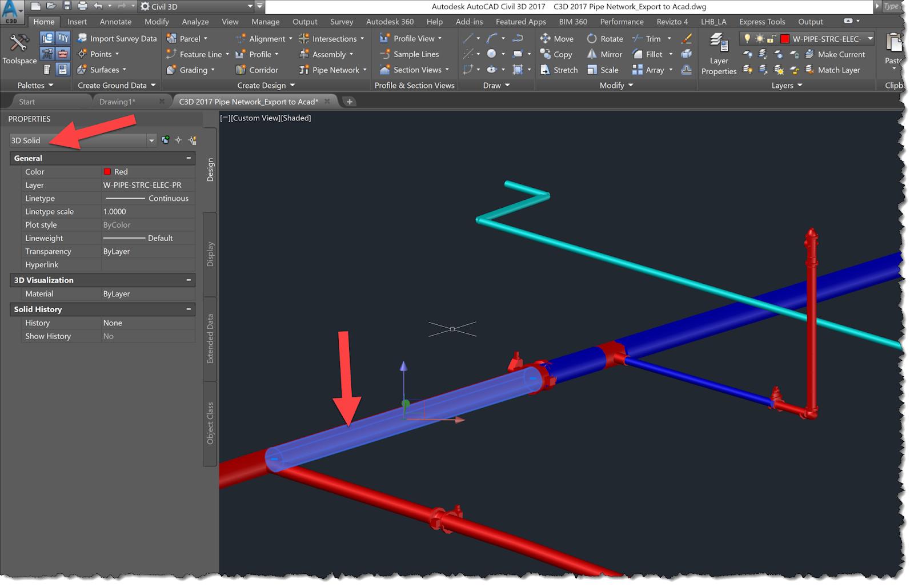
Task: Select the Array tool
Action: 648,70
